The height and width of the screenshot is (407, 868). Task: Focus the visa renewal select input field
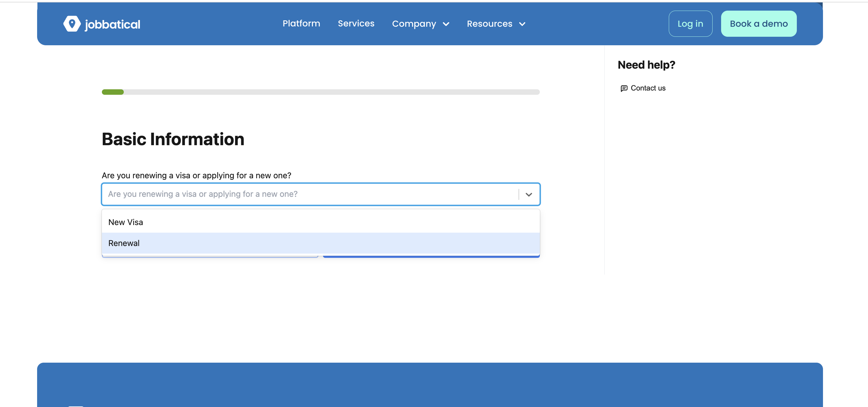(303, 194)
